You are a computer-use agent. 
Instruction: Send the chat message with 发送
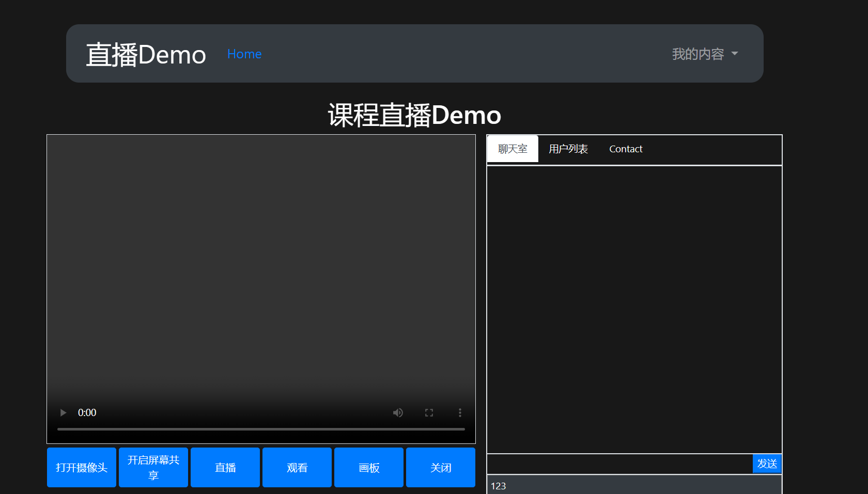click(767, 464)
